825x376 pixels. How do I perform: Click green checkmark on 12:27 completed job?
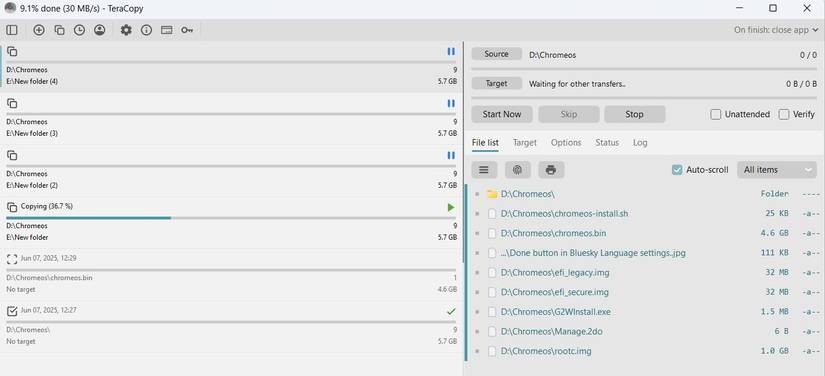[x=451, y=311]
